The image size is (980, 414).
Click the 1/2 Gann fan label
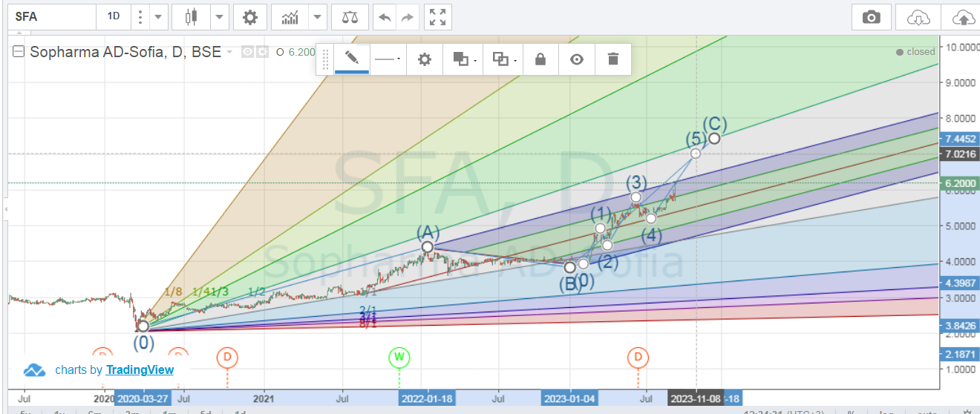pyautogui.click(x=257, y=292)
